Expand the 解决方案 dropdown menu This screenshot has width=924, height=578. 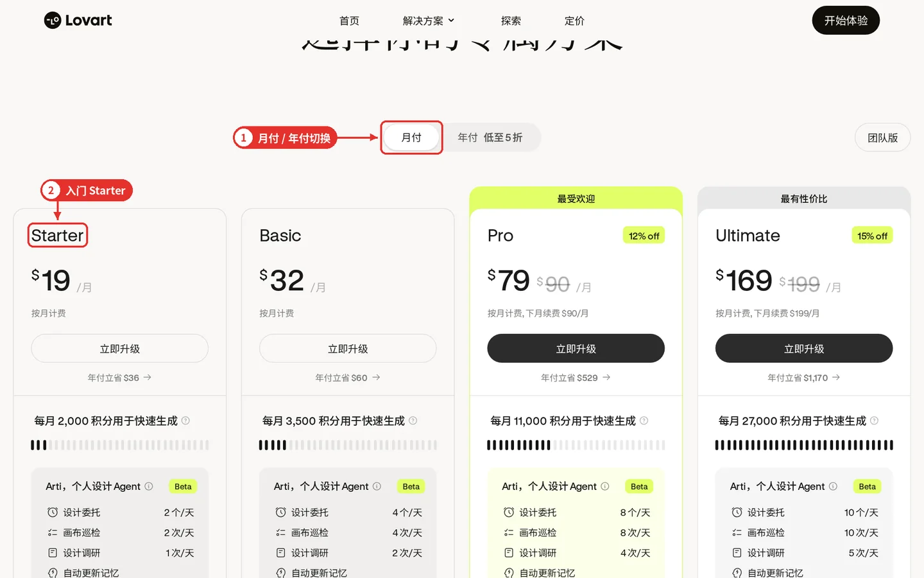coord(429,21)
